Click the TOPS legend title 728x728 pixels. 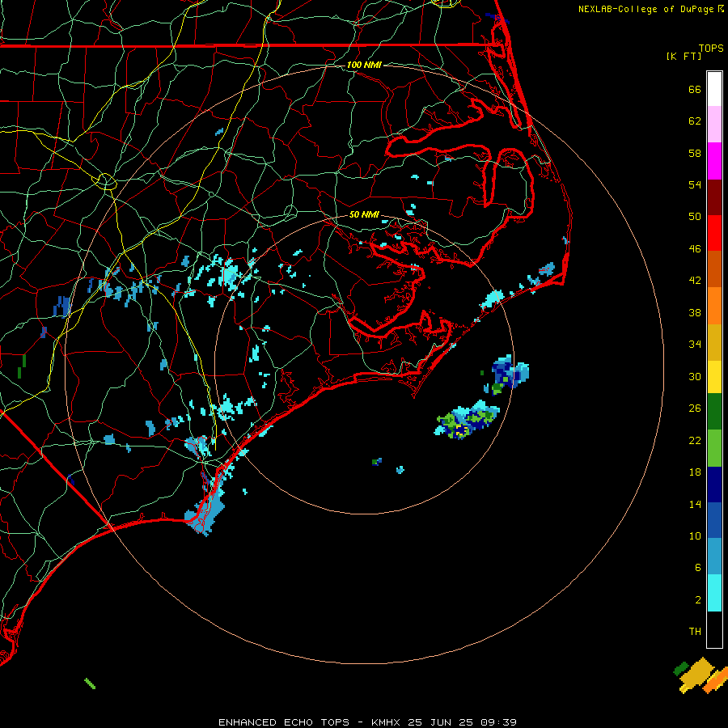pyautogui.click(x=711, y=48)
